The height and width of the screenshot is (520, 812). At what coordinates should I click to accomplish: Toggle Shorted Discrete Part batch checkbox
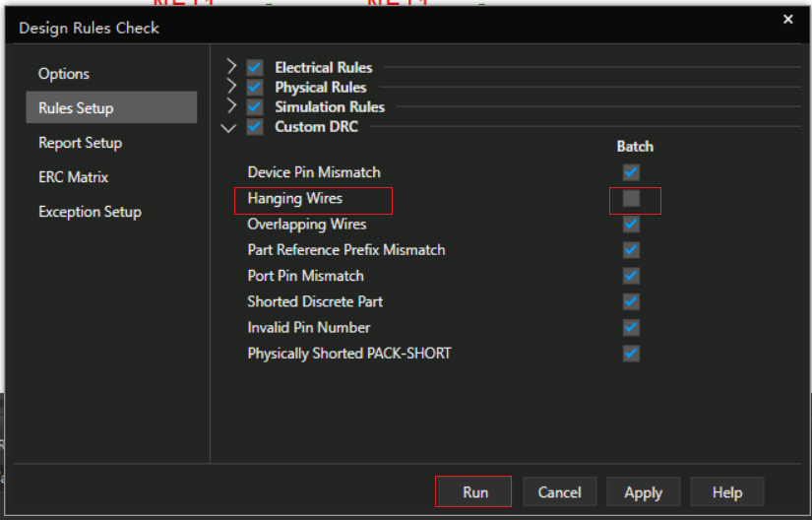(631, 301)
